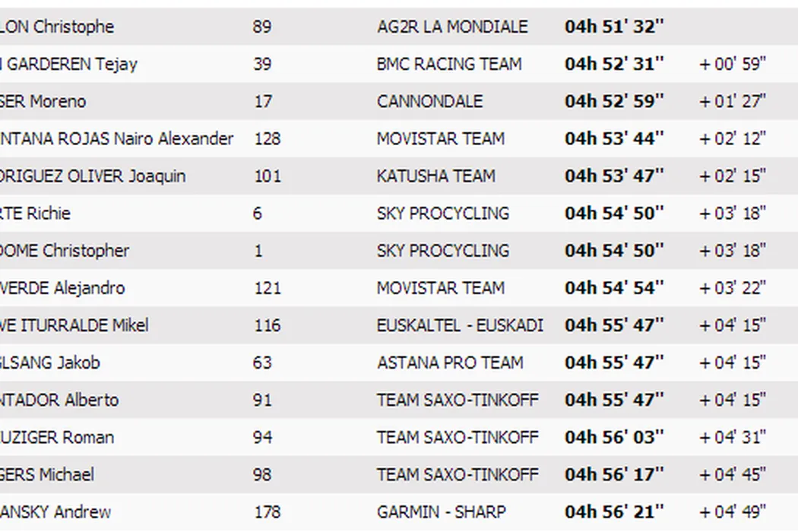The height and width of the screenshot is (532, 798).
Task: Select the GARDEREN Tejay rider name
Action: (x=69, y=64)
